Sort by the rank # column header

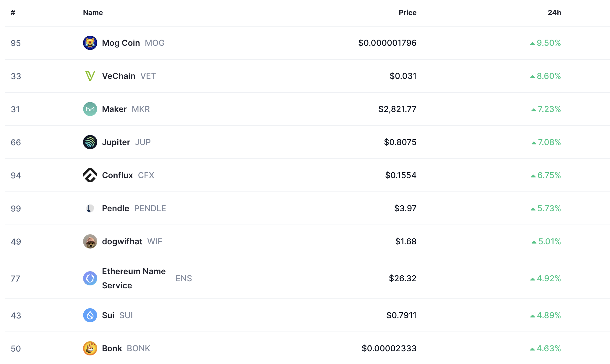coord(13,13)
